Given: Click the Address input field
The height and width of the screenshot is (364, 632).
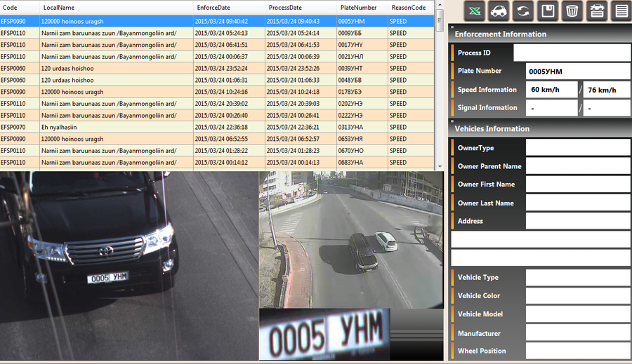Looking at the screenshot, I should (x=578, y=221).
